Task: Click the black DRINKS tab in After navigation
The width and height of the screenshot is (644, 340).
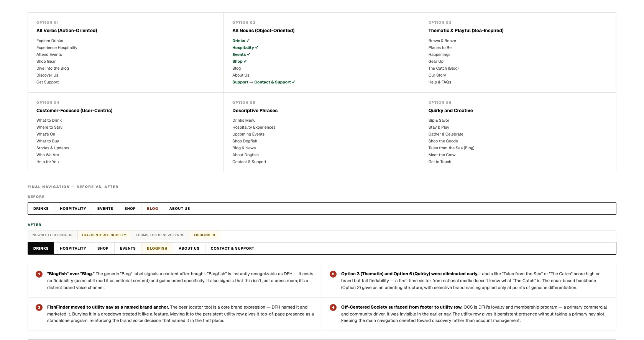Action: coord(41,248)
